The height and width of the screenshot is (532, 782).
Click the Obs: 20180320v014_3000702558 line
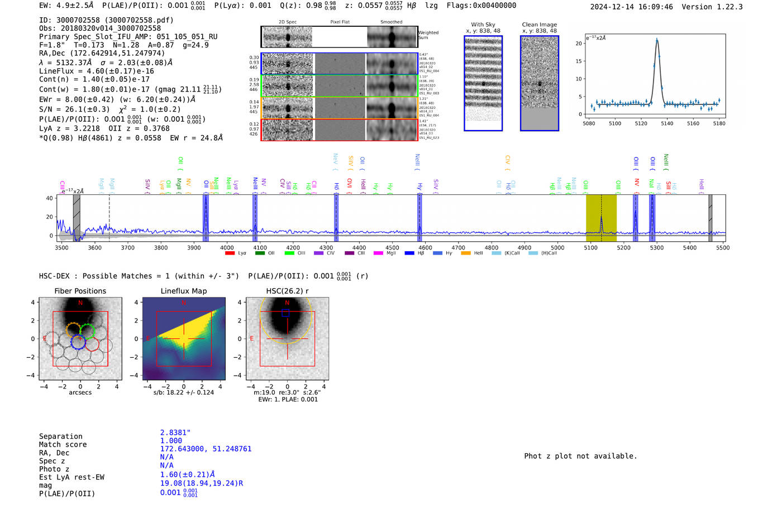tap(100, 28)
